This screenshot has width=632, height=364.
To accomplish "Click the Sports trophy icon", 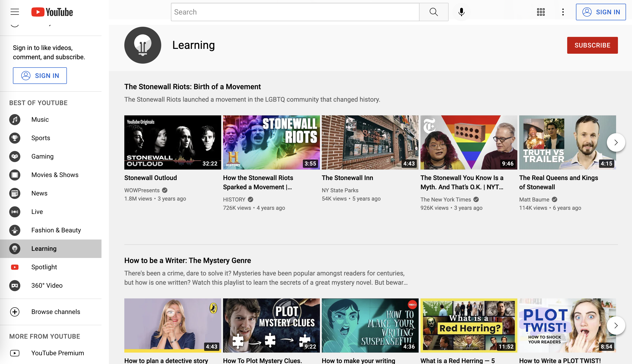I will click(x=15, y=138).
